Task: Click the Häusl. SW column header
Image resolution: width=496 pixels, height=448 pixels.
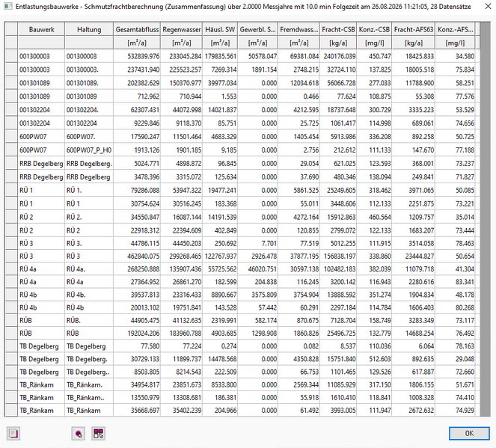Action: click(220, 29)
